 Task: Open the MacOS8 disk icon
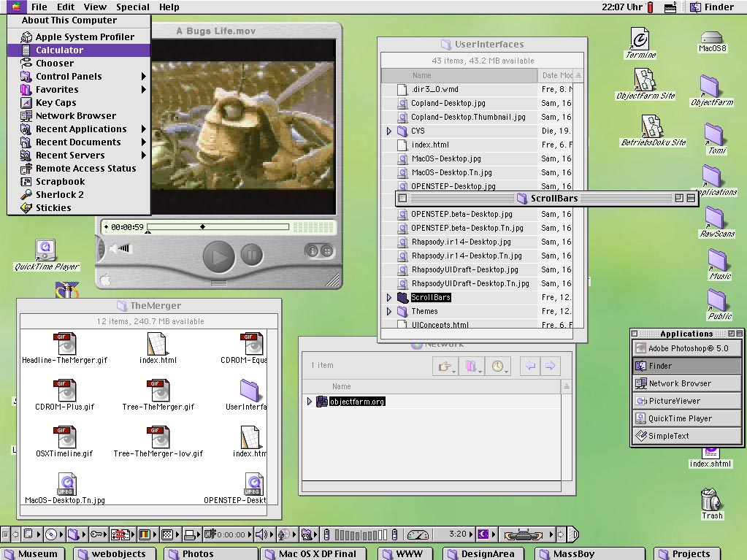[x=712, y=38]
